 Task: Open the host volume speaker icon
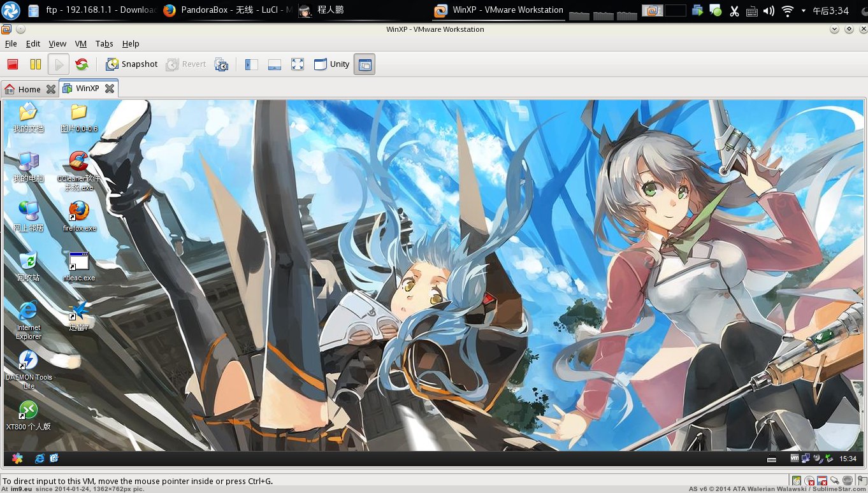click(769, 11)
